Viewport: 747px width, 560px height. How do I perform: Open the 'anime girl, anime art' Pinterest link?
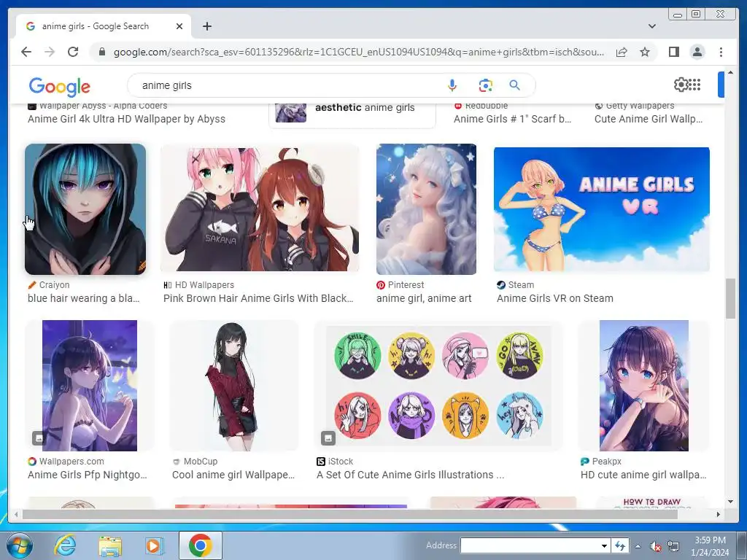pos(424,298)
